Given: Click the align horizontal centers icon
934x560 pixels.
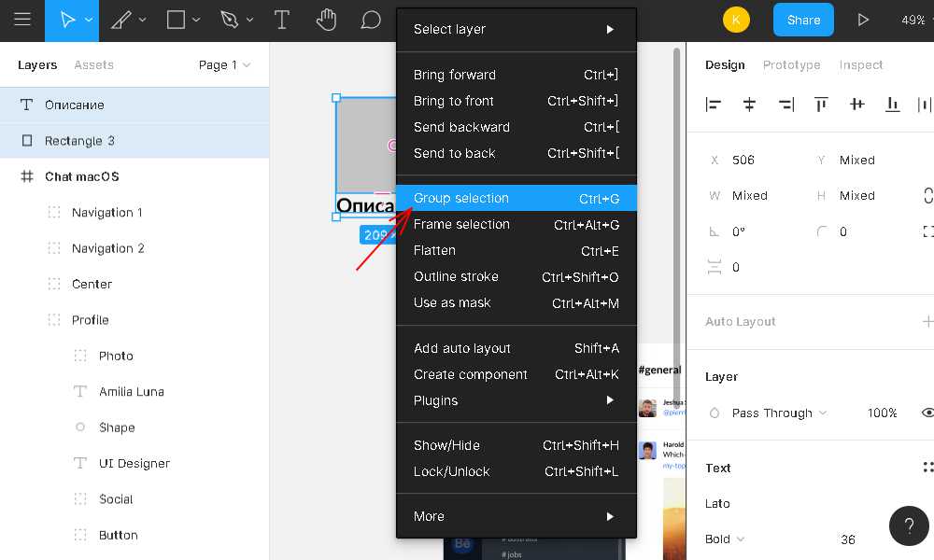Looking at the screenshot, I should click(x=750, y=105).
